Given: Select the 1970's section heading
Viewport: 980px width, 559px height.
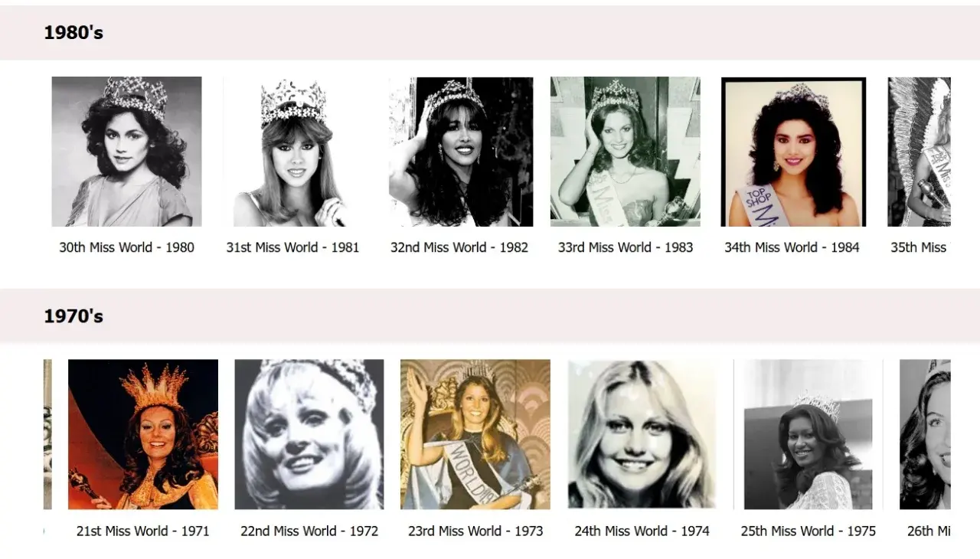Looking at the screenshot, I should (x=73, y=316).
